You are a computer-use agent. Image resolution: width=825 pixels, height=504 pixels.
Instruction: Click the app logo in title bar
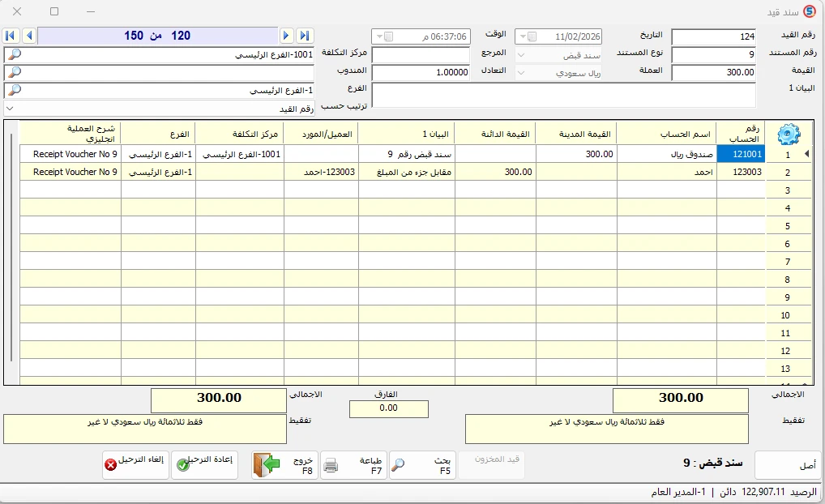(x=809, y=11)
